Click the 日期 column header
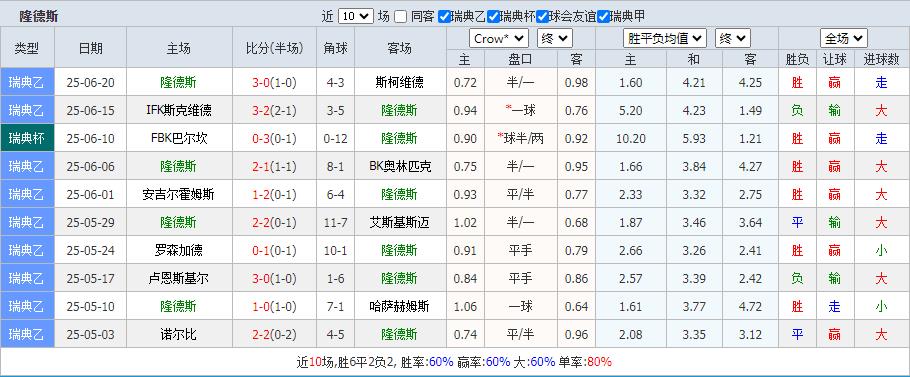The height and width of the screenshot is (377, 910). point(91,48)
